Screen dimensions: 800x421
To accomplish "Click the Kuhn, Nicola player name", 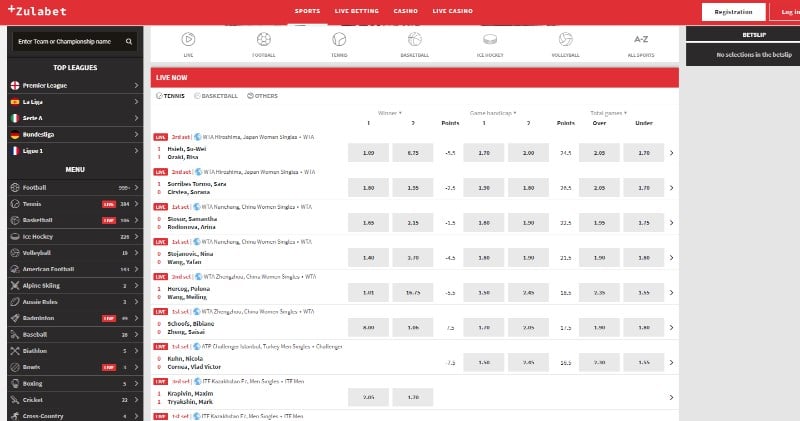I will [x=185, y=359].
